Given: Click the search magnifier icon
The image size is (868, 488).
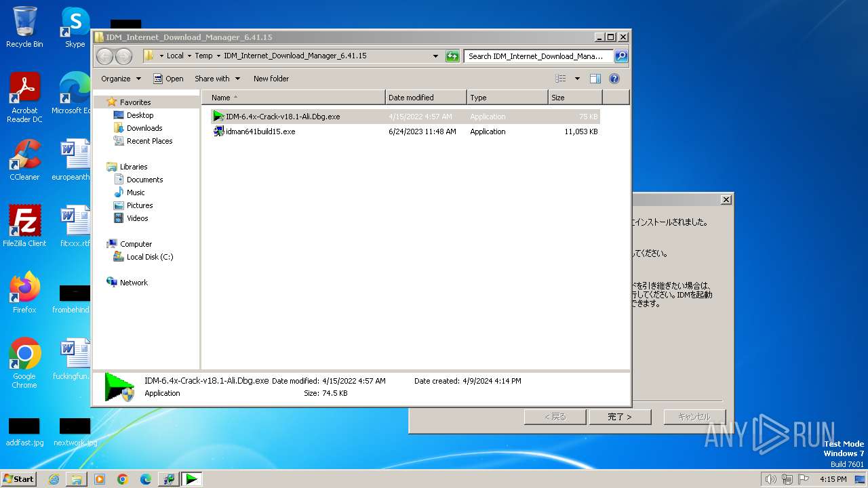Looking at the screenshot, I should 620,56.
